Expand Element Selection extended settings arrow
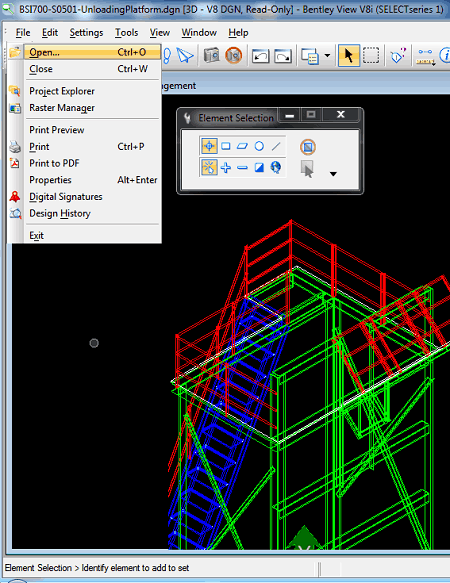 pos(333,174)
